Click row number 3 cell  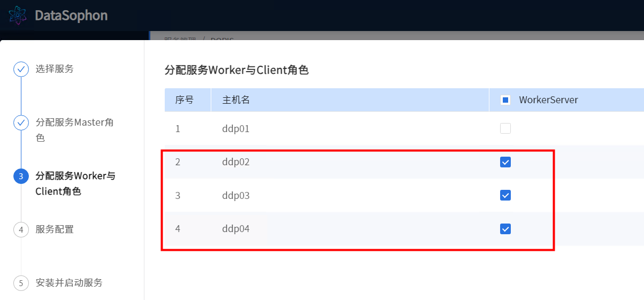[x=188, y=195]
